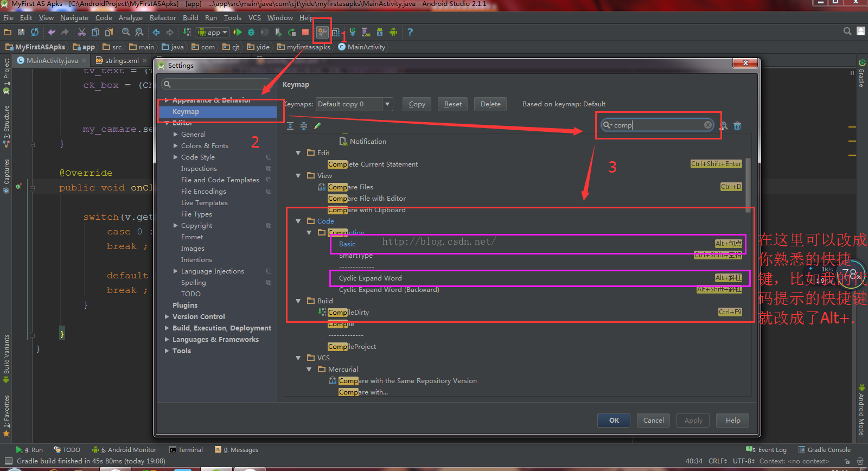Click the Find magnifier toolbar icon

click(126, 32)
